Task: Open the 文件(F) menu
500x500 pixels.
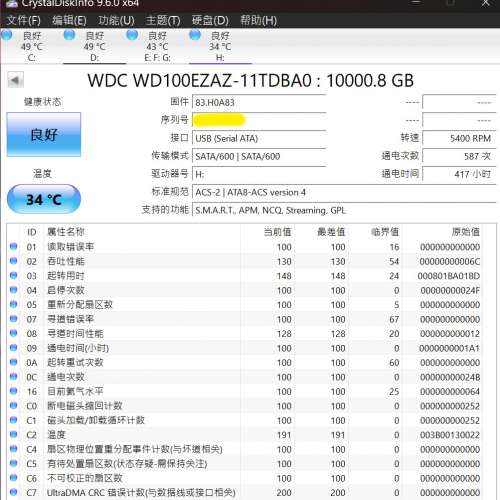Action: (23, 21)
